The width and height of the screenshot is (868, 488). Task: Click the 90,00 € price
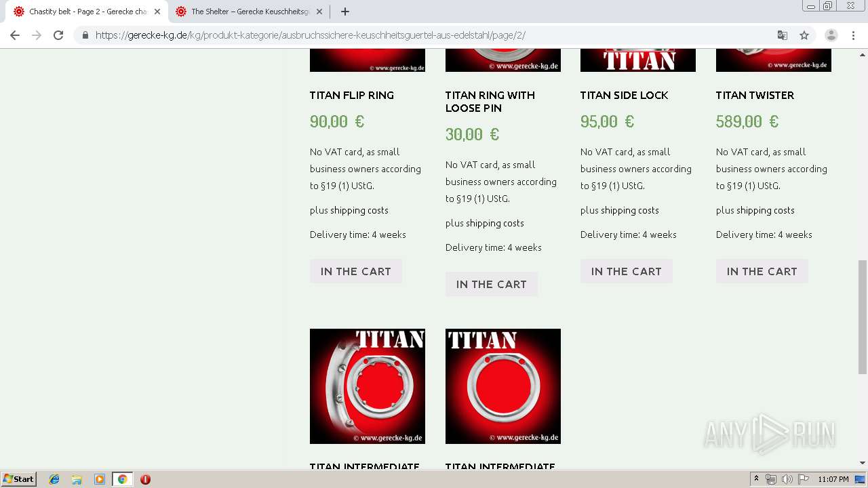pos(337,121)
